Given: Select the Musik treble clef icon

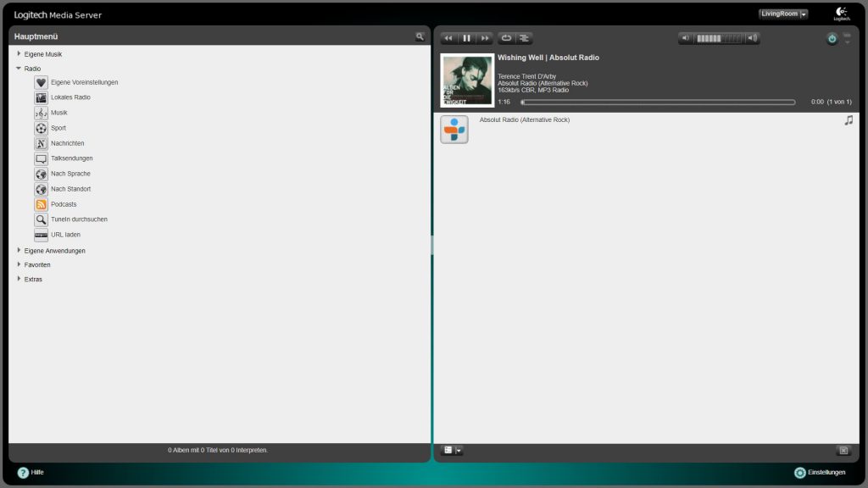Looking at the screenshot, I should click(x=41, y=113).
